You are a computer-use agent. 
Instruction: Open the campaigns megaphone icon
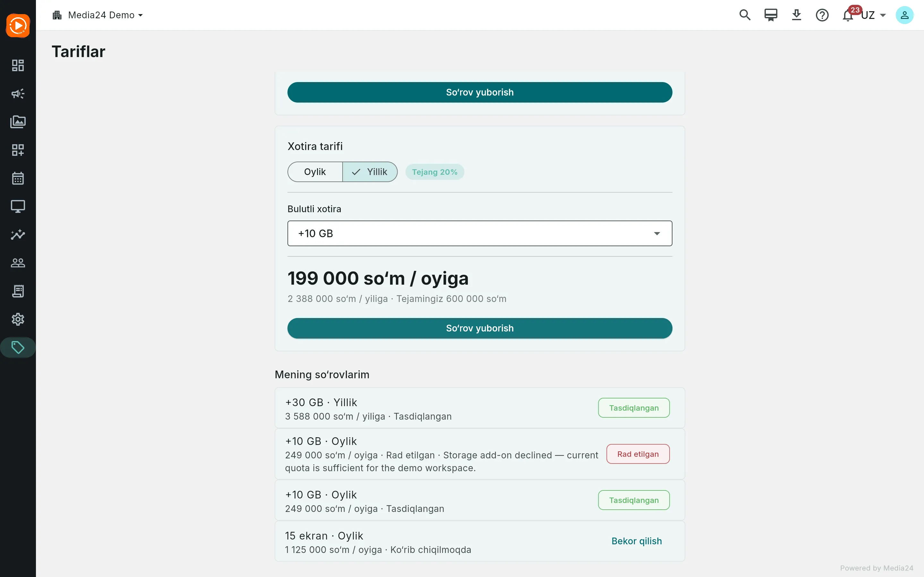click(18, 94)
